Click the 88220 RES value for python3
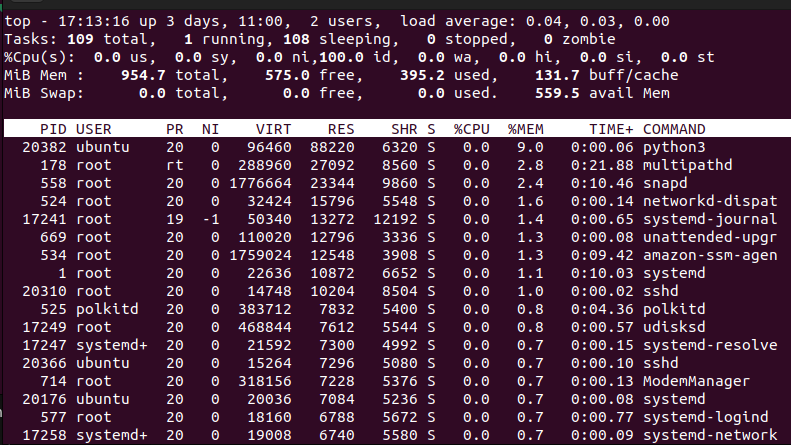Viewport: 791px width, 445px height. [x=332, y=147]
